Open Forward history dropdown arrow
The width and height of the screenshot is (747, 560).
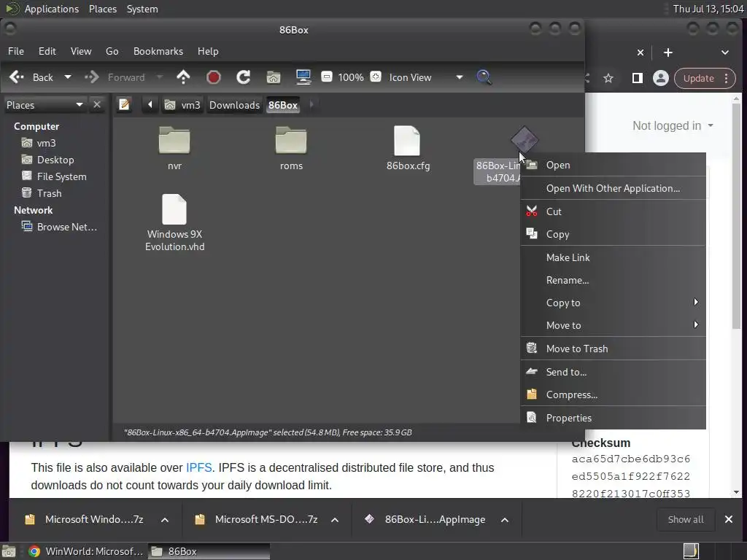(x=160, y=77)
